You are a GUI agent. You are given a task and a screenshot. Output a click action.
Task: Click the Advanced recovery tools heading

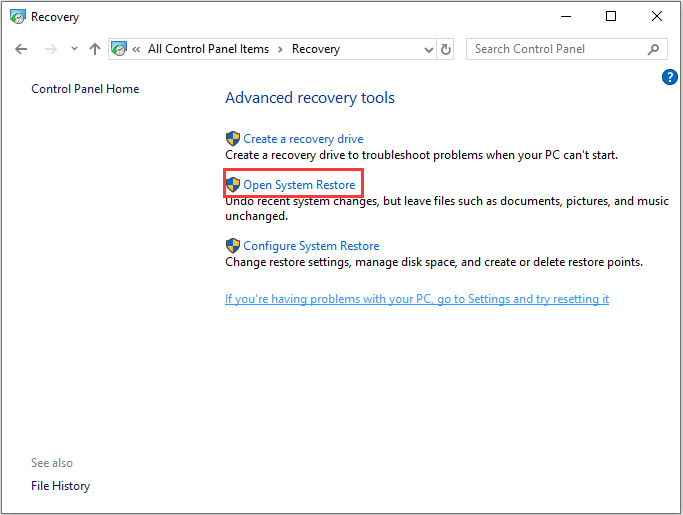[x=310, y=98]
